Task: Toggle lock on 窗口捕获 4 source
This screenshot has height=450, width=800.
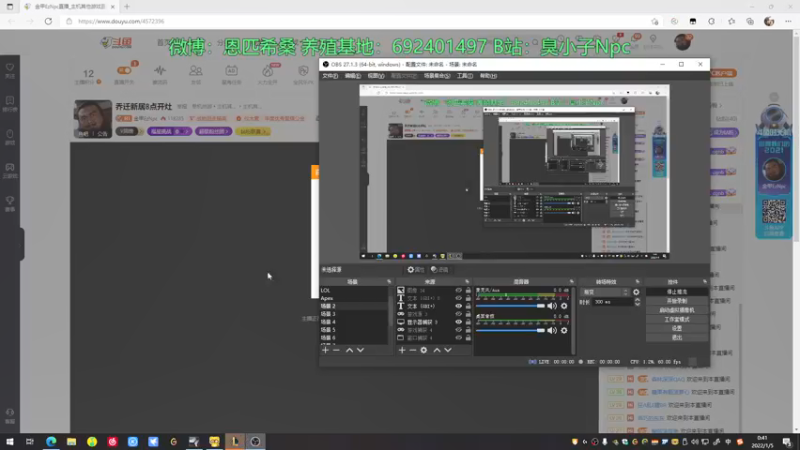Action: click(x=468, y=338)
